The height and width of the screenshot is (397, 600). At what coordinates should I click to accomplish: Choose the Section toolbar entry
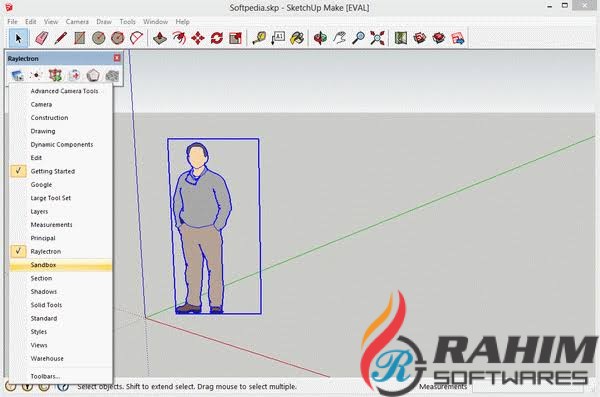point(60,278)
